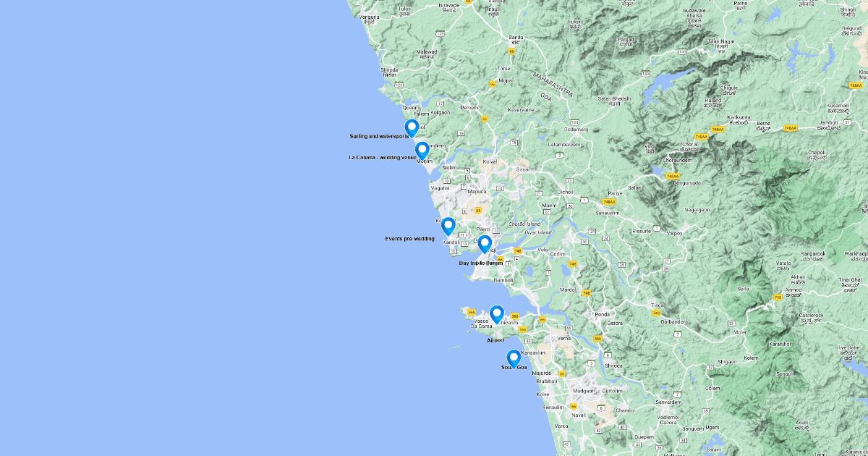Click the MAHARASHTRA state label
Image resolution: width=868 pixels, height=456 pixels.
pos(553,85)
